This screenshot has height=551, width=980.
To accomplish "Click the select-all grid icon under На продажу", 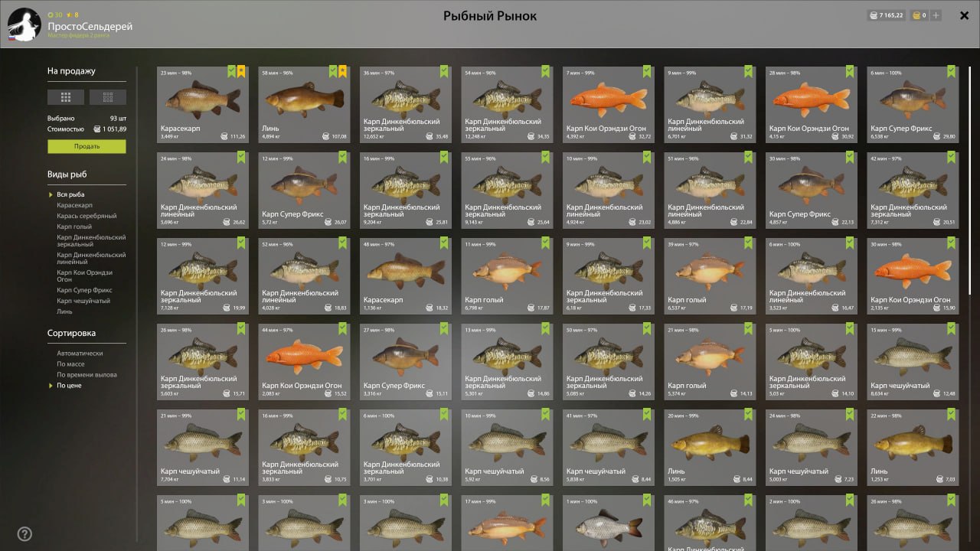I will pyautogui.click(x=66, y=97).
